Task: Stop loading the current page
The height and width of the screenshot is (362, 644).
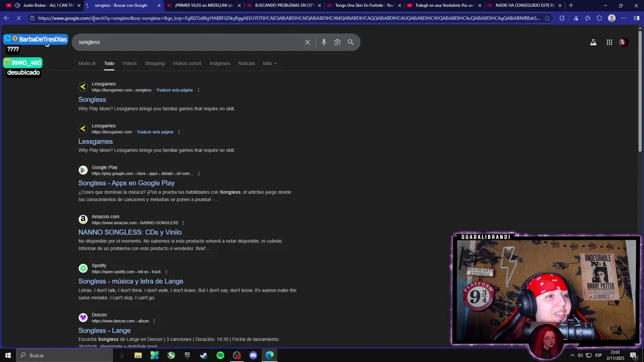Action: (19, 18)
